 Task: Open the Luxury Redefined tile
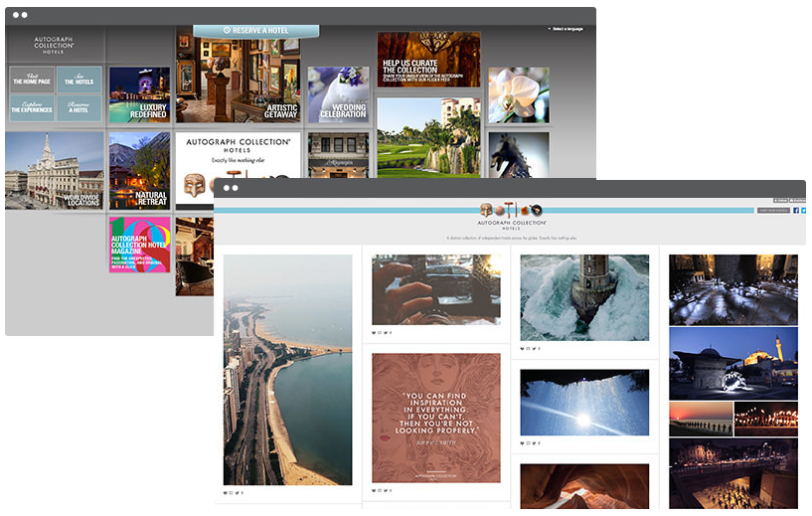click(x=140, y=94)
